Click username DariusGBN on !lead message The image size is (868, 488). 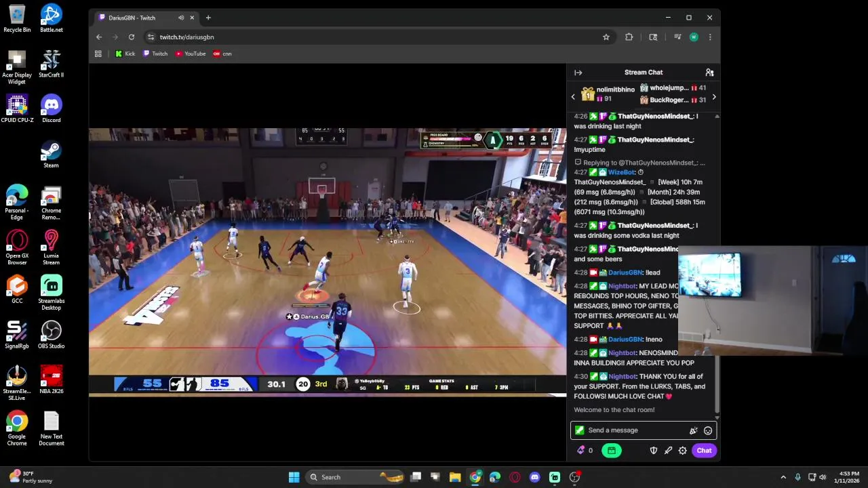click(625, 272)
